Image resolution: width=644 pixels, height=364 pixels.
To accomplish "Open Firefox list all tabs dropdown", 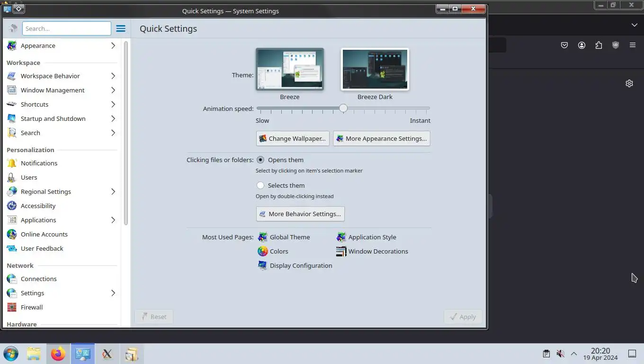I will click(635, 25).
